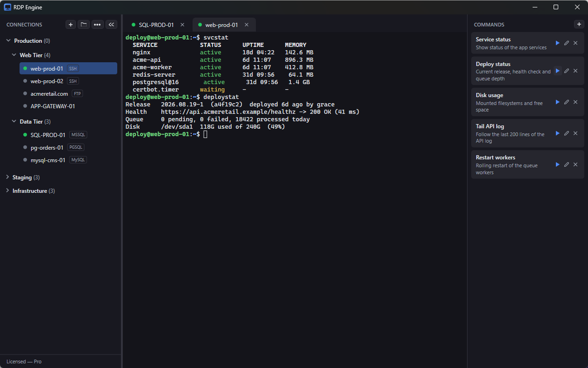Image resolution: width=588 pixels, height=368 pixels.
Task: Switch to the SQL-PROD-01 tab
Action: 156,25
